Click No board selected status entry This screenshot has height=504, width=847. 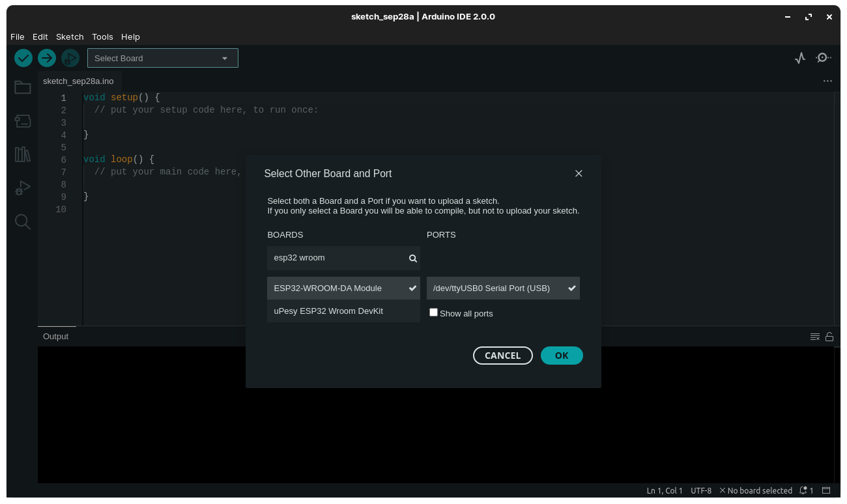(x=756, y=490)
